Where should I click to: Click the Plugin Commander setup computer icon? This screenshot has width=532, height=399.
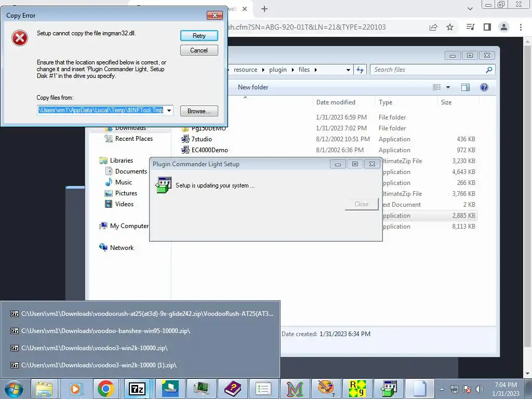(x=164, y=185)
